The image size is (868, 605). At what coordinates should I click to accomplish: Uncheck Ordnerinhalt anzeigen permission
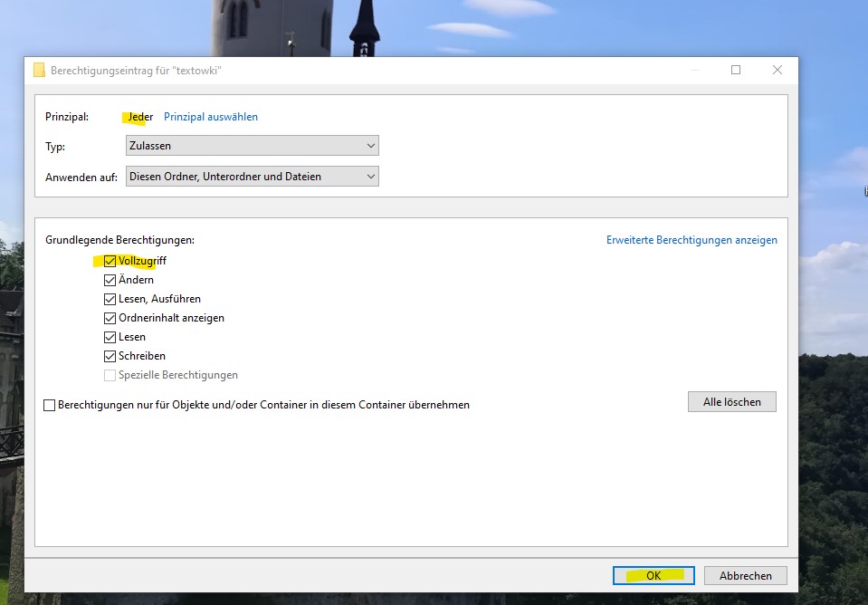click(110, 318)
